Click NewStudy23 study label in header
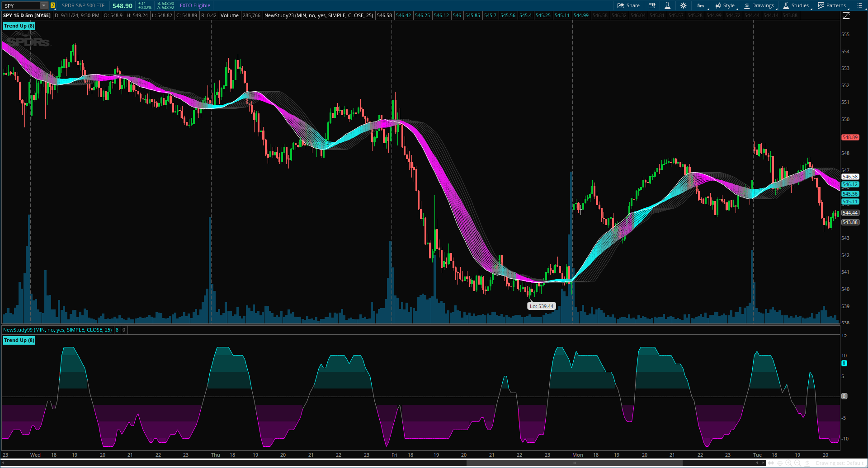The width and height of the screenshot is (868, 468). click(318, 15)
